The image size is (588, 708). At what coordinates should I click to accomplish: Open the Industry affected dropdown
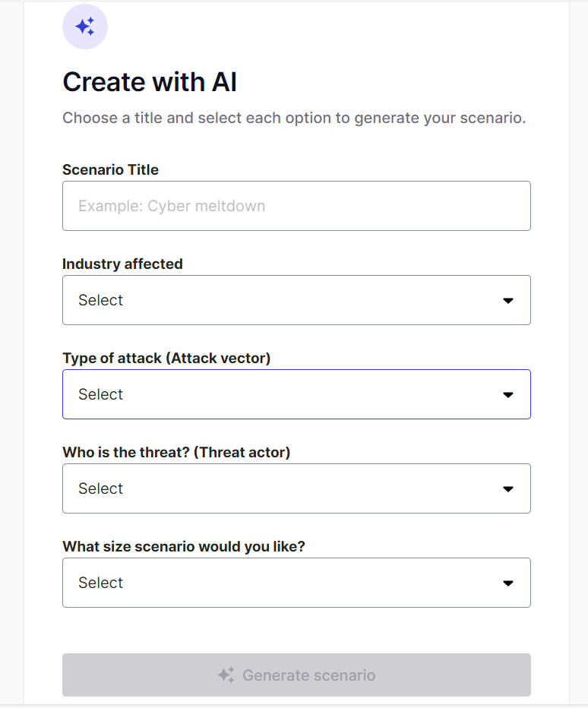296,300
